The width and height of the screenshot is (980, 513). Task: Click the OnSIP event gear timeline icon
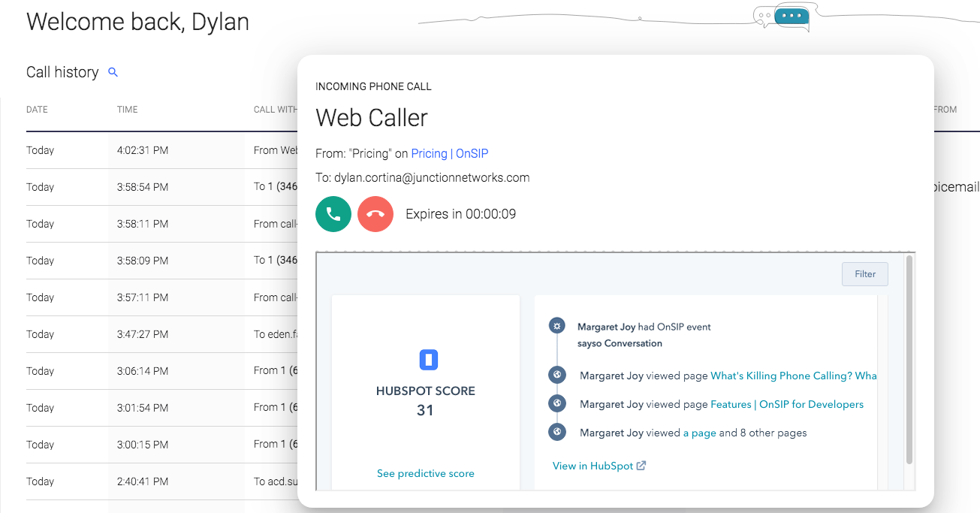click(x=556, y=326)
